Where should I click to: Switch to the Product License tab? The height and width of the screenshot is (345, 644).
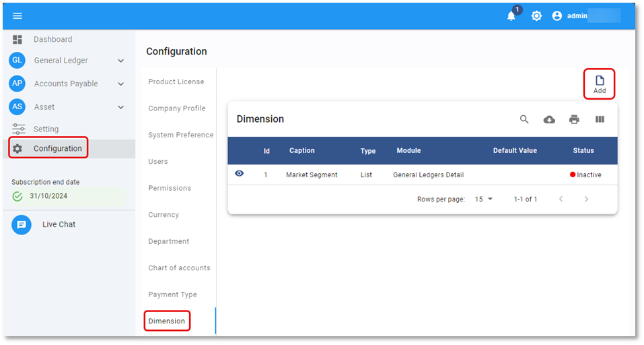click(176, 82)
